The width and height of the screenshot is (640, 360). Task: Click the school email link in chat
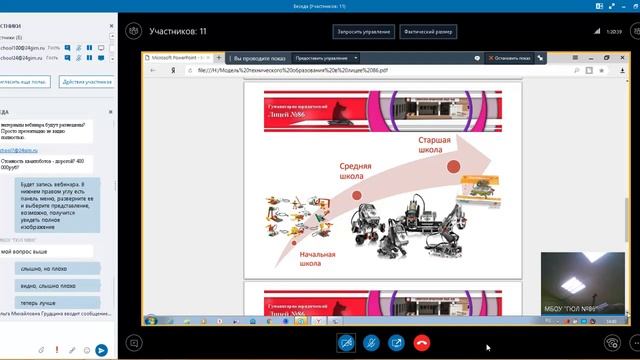pyautogui.click(x=19, y=150)
